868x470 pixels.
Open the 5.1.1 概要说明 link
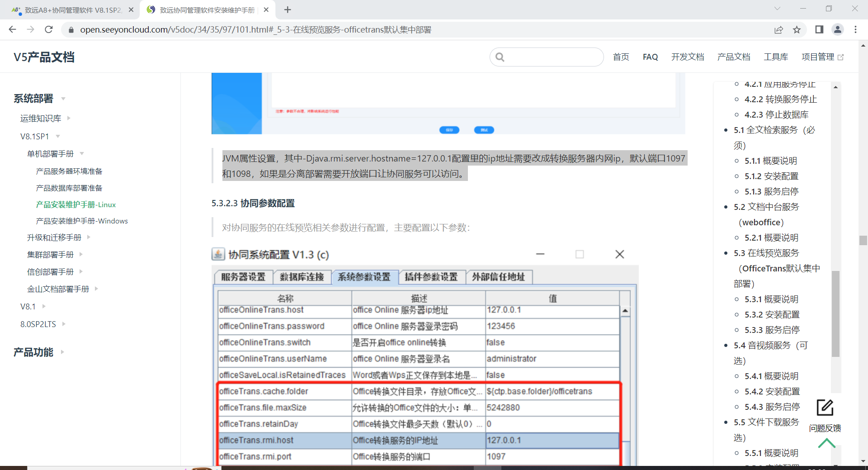pyautogui.click(x=770, y=161)
